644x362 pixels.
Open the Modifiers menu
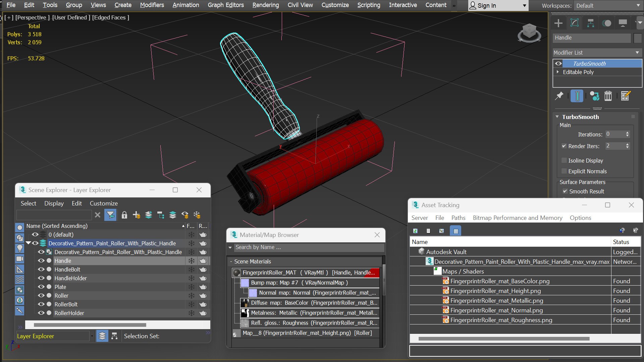(x=152, y=5)
